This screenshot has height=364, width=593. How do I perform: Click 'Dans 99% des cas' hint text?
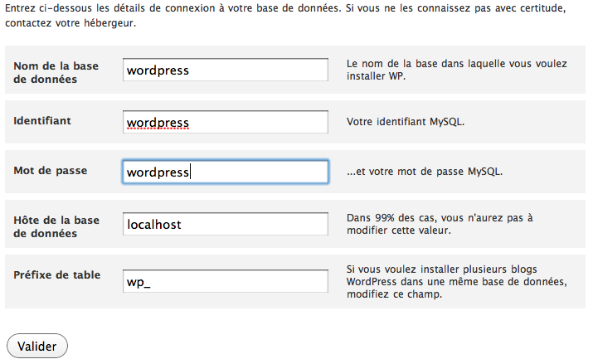[x=440, y=224]
